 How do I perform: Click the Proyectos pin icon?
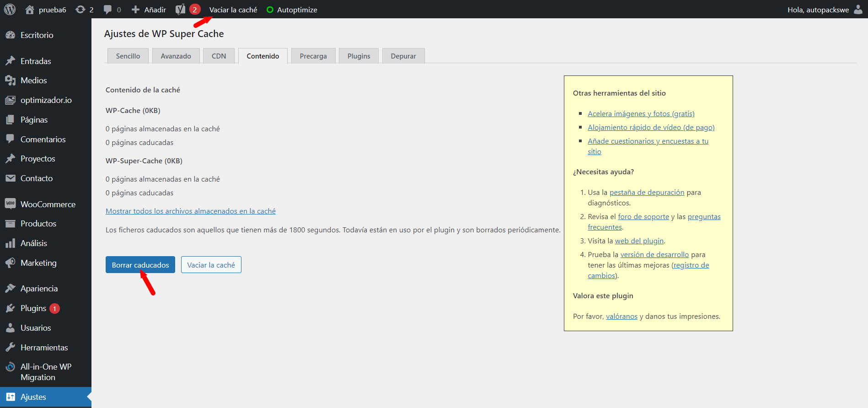(11, 159)
